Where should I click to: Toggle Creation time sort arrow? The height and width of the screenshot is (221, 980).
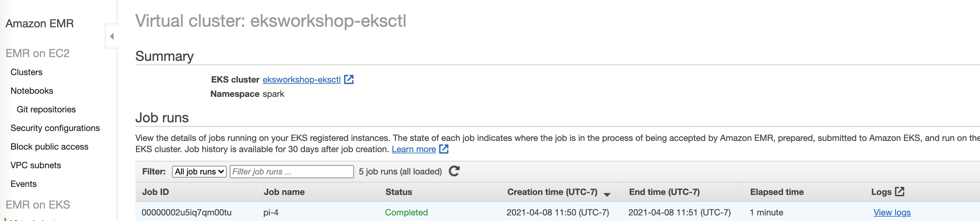click(x=607, y=194)
